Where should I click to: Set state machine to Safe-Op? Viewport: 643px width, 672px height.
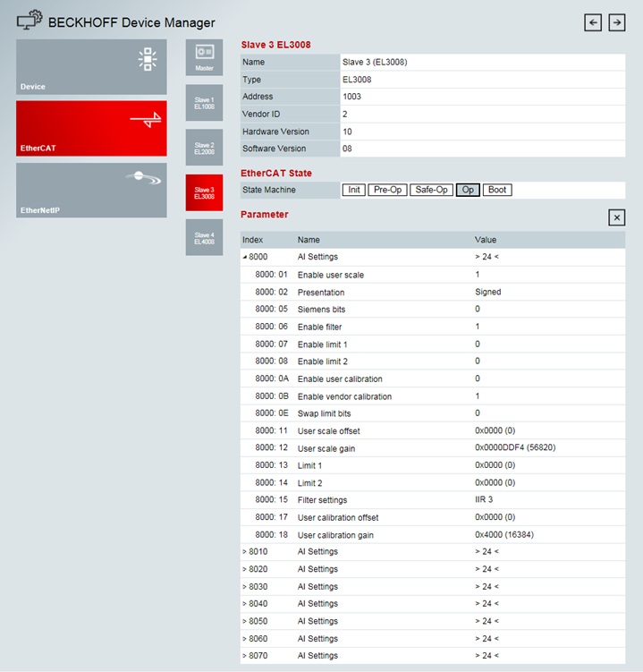[431, 190]
